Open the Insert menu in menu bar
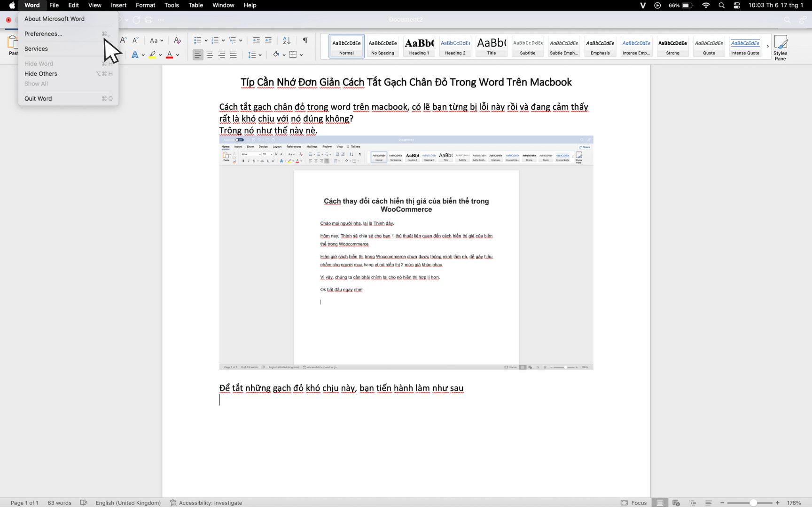The height and width of the screenshot is (508, 812). [118, 5]
